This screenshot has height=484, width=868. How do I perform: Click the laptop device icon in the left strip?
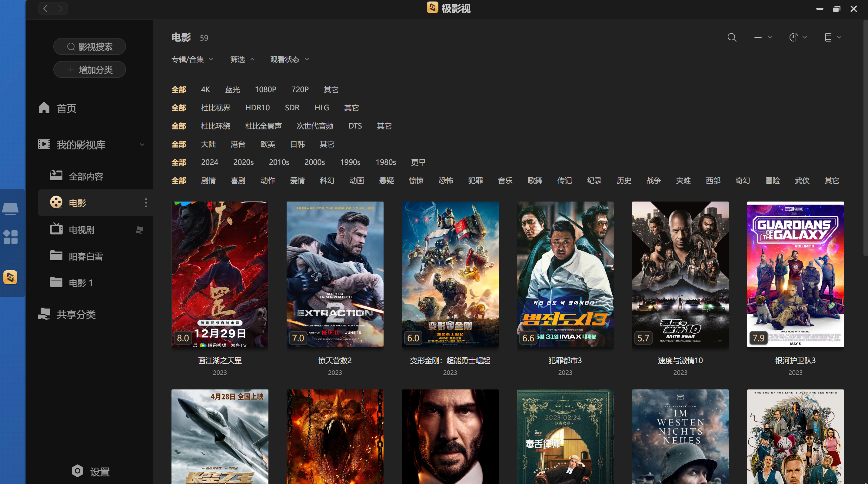pyautogui.click(x=10, y=208)
